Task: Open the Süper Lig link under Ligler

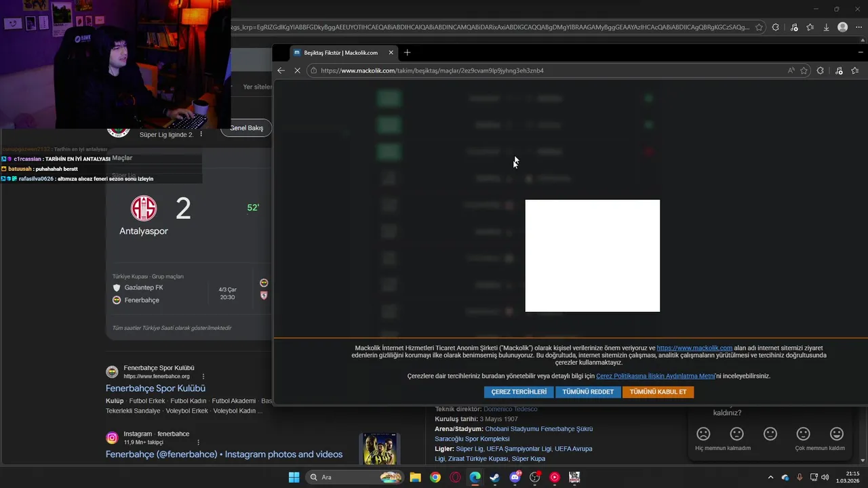Action: click(x=469, y=449)
